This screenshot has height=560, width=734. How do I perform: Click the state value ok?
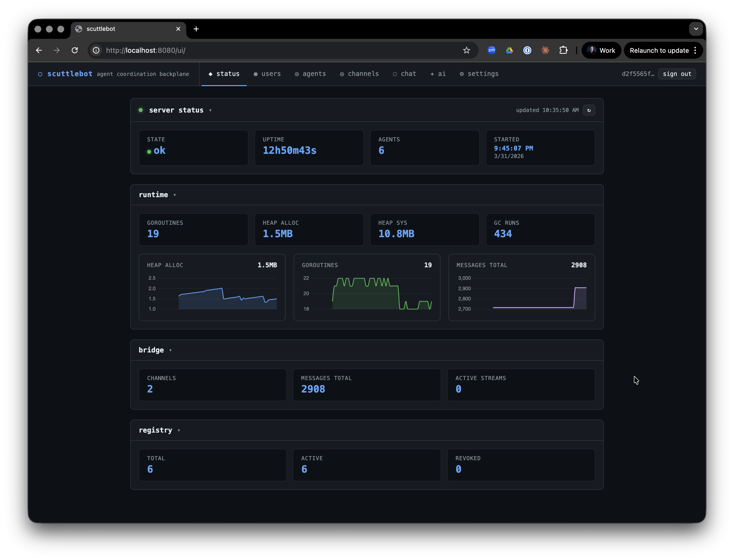[x=159, y=151]
